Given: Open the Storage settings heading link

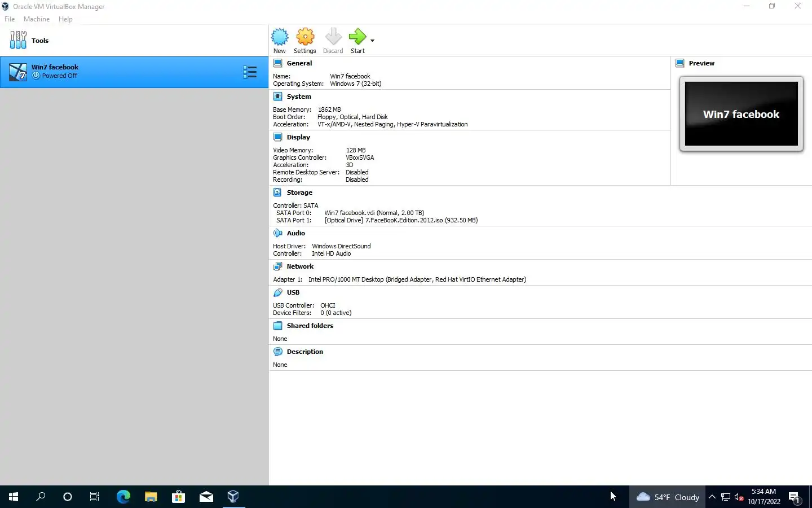Looking at the screenshot, I should pos(299,192).
